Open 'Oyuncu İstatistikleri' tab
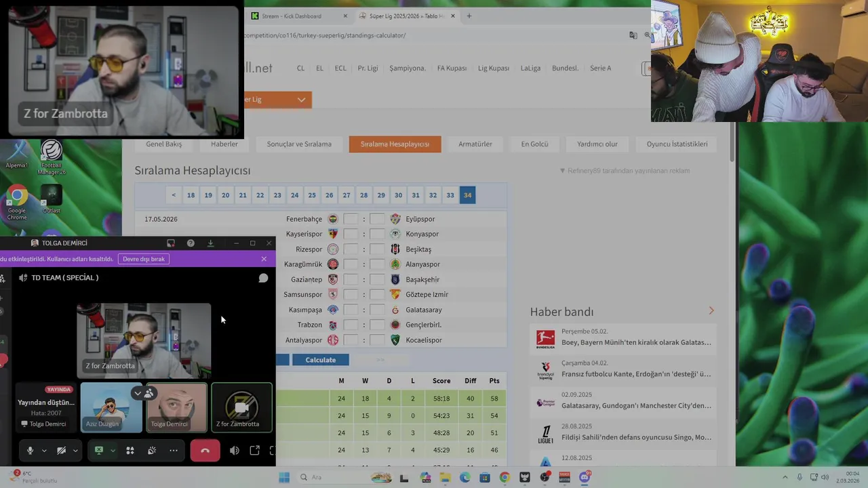 [x=677, y=144]
